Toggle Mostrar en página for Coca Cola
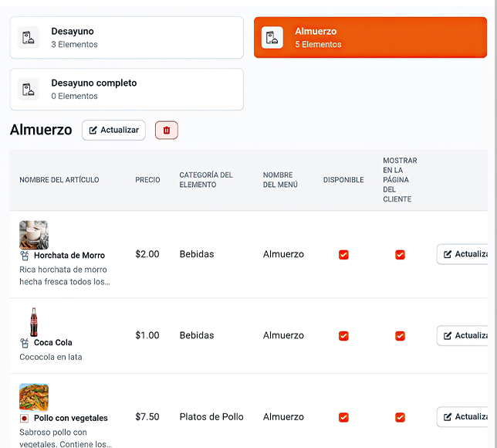Screen dimensions: 497x448 coord(400,336)
